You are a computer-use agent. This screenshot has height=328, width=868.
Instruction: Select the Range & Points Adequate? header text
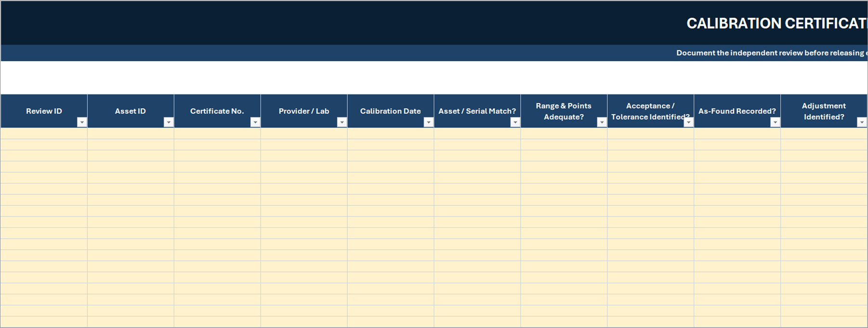(x=564, y=111)
